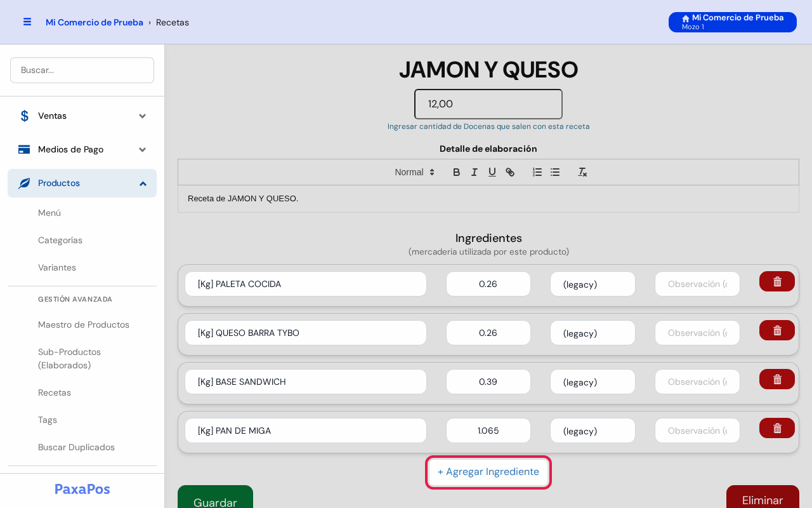Image resolution: width=812 pixels, height=508 pixels.
Task: Click the Medios de Pago card icon
Action: click(x=24, y=149)
